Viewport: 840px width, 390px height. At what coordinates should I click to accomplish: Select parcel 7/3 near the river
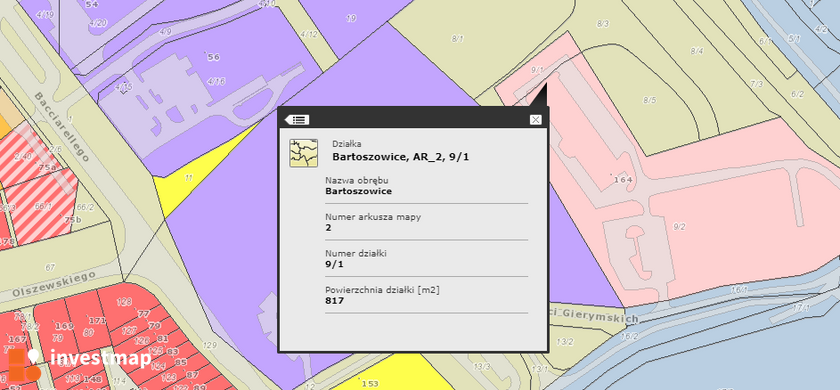(756, 84)
